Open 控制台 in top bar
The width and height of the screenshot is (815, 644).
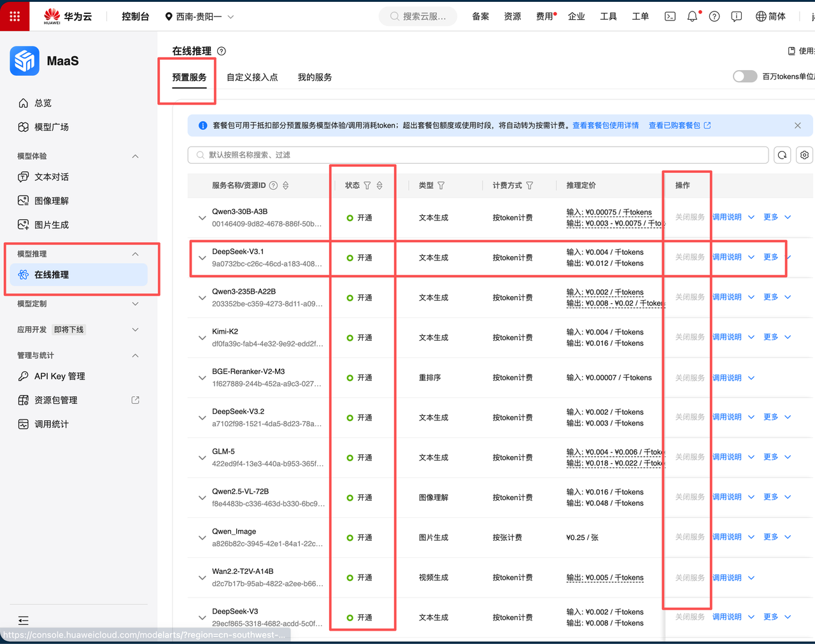135,17
